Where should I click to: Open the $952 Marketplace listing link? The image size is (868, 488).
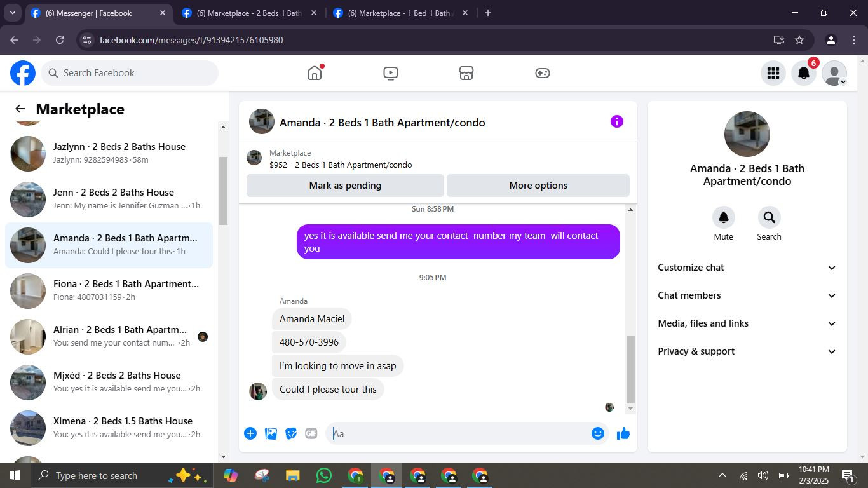341,165
